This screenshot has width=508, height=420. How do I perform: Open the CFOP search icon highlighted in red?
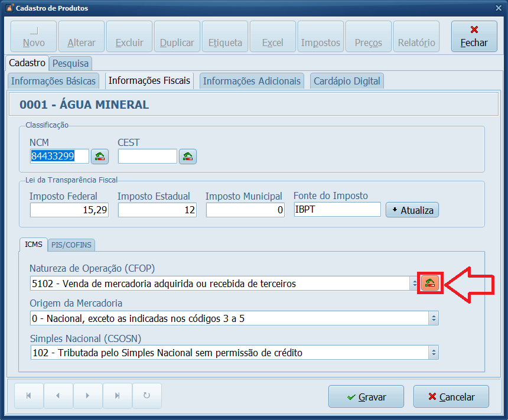coord(430,284)
